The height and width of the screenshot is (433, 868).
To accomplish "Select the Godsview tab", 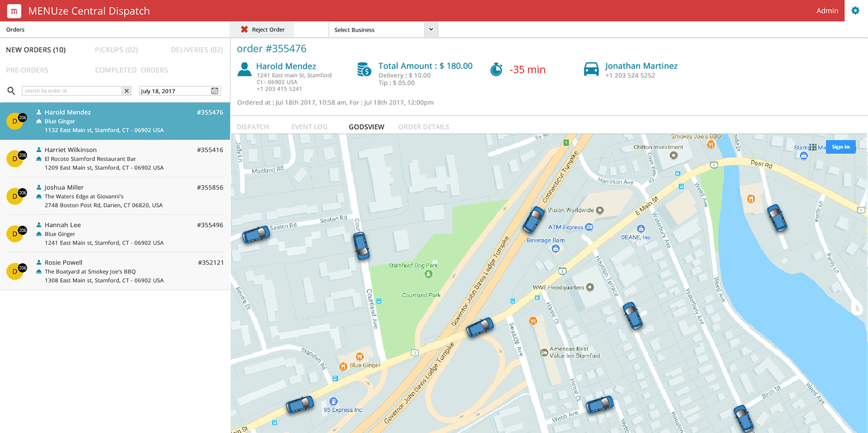I will pos(366,127).
